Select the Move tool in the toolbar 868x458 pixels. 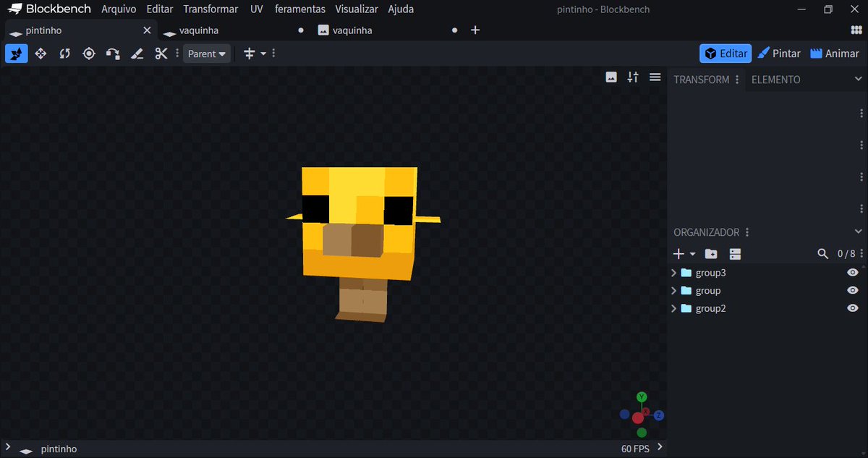click(x=41, y=53)
